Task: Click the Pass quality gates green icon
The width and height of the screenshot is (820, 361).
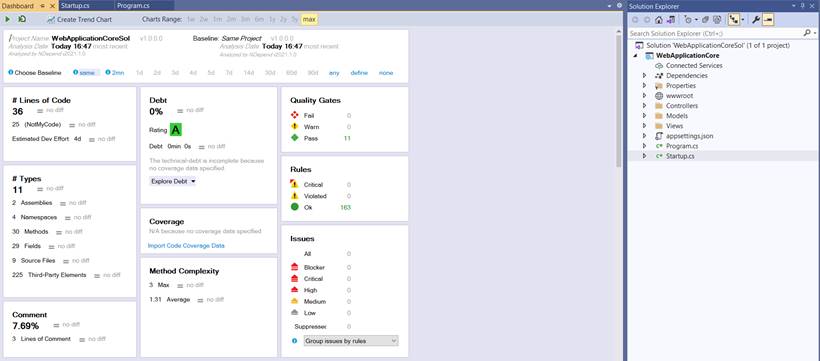Action: coord(294,138)
